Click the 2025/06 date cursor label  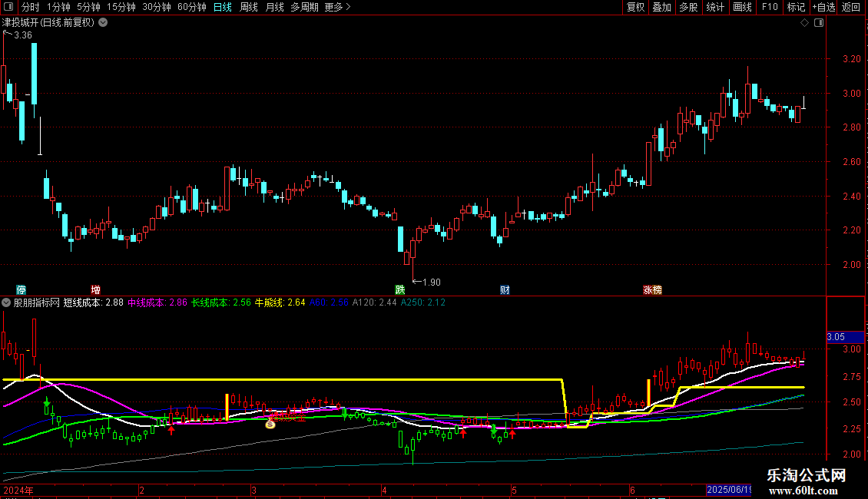729,490
